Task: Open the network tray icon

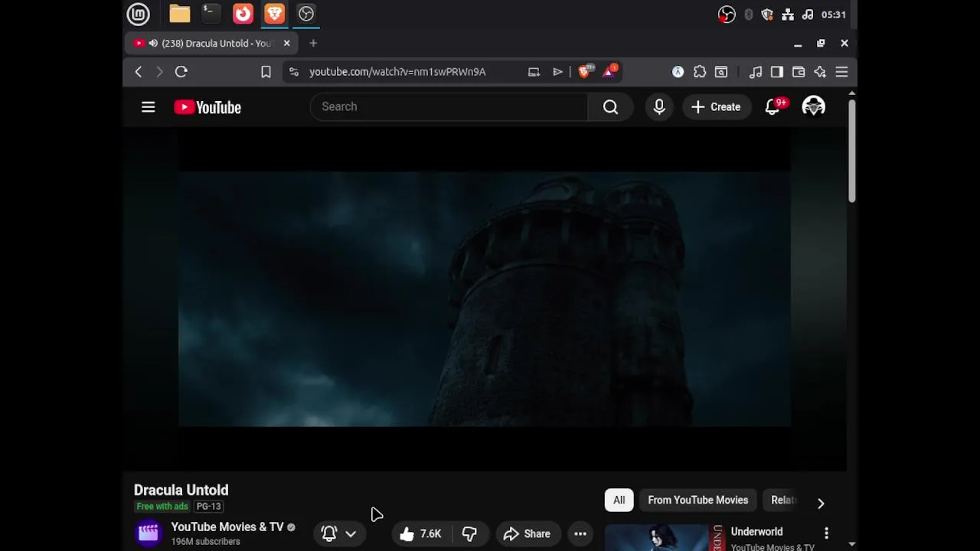Action: coord(787,15)
